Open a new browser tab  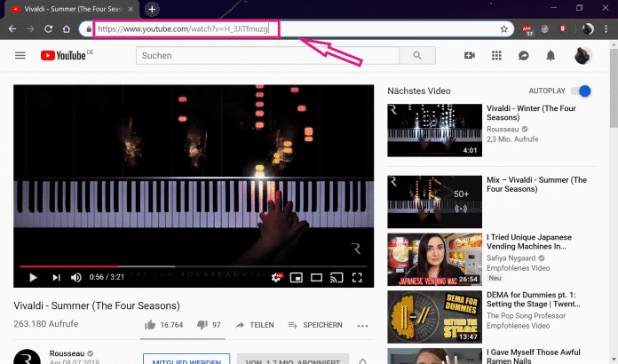click(152, 9)
